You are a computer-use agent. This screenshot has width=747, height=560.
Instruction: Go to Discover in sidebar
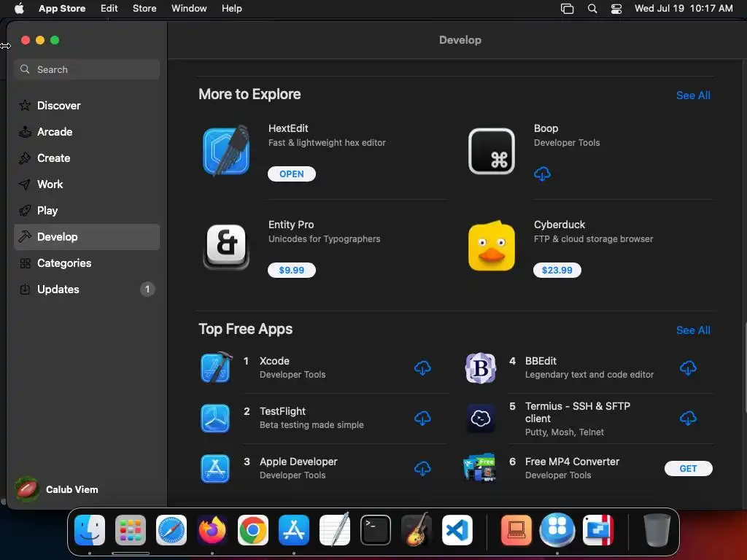coord(87,105)
